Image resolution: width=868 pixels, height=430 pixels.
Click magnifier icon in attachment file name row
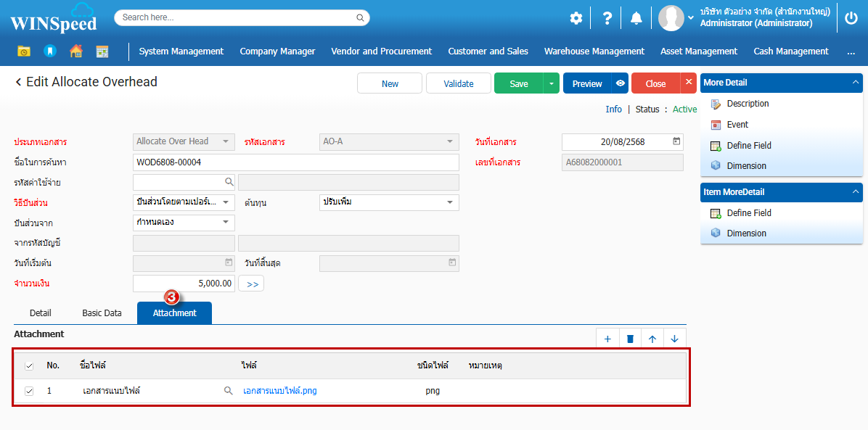(x=229, y=391)
